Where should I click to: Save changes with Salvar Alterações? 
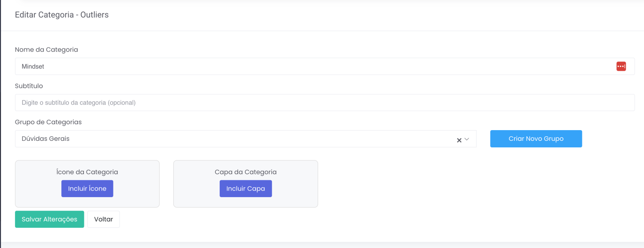(x=49, y=219)
